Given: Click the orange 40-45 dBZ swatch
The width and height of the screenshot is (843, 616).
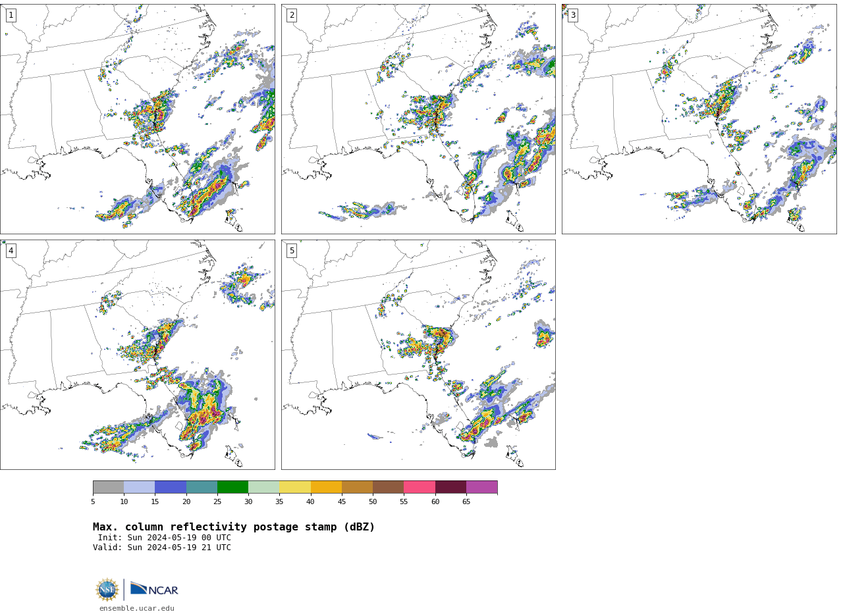Looking at the screenshot, I should (x=326, y=487).
